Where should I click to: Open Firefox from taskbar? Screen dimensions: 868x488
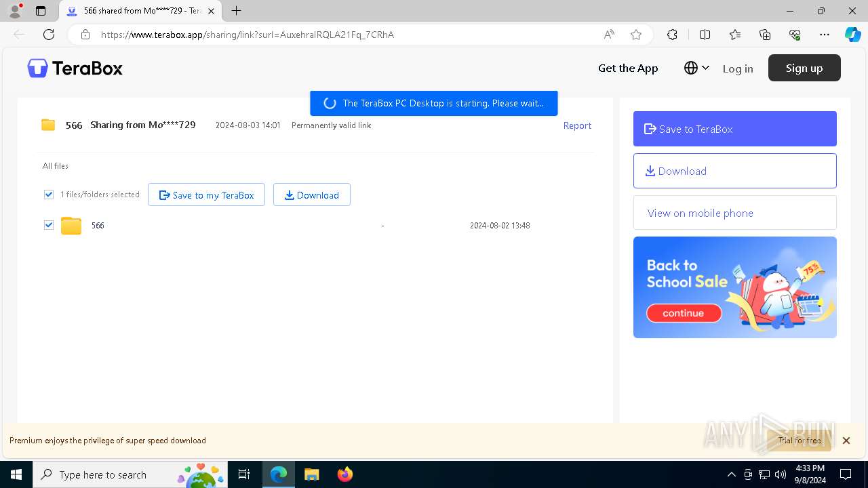click(344, 474)
